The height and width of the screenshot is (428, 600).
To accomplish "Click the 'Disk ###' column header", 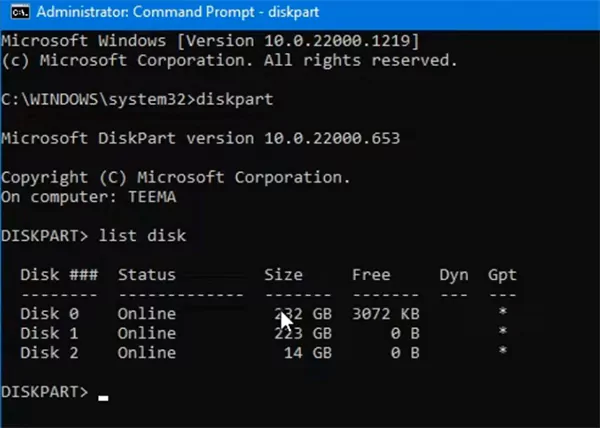I will [59, 275].
